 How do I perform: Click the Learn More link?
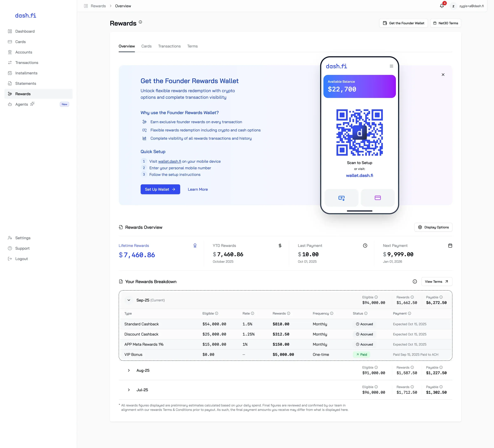tap(198, 189)
